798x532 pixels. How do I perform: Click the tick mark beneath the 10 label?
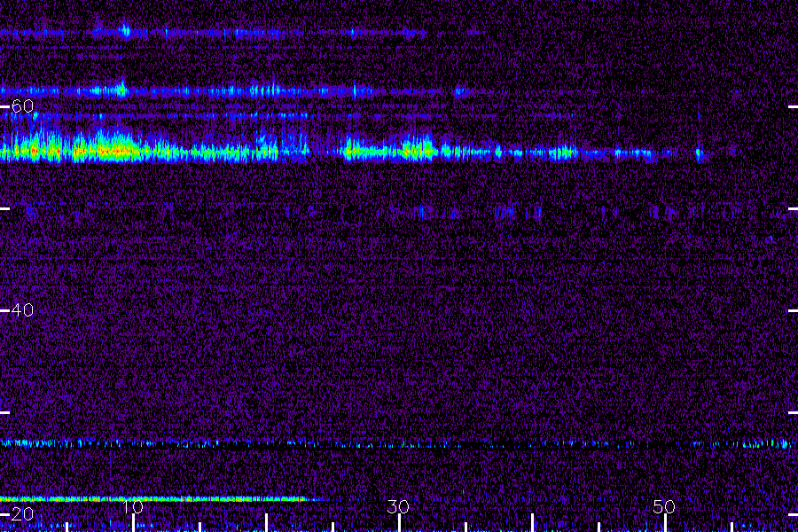[x=133, y=523]
